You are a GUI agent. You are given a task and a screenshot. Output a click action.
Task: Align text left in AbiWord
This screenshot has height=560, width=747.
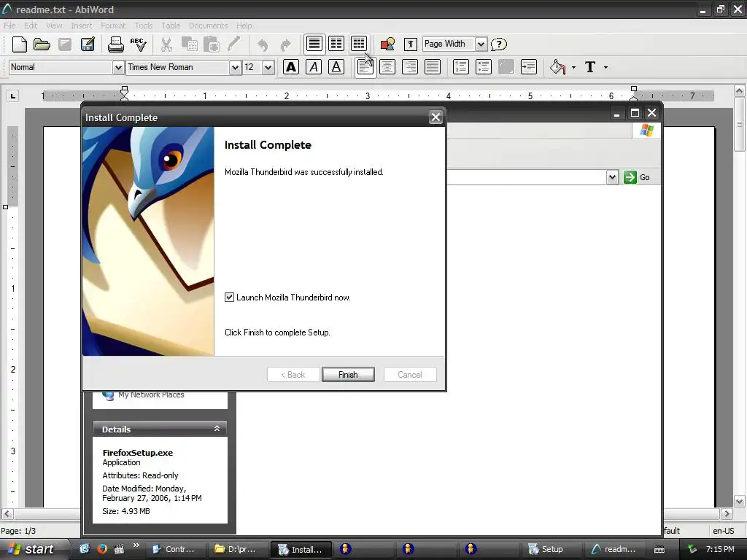(x=365, y=67)
